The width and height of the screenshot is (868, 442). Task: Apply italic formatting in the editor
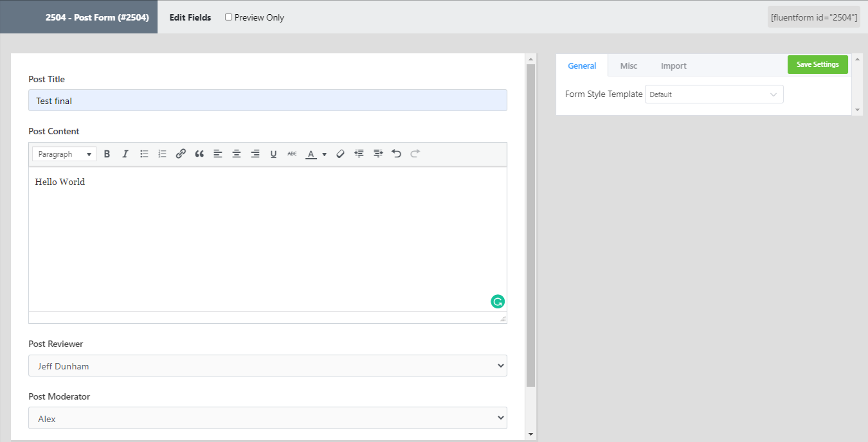pos(125,154)
